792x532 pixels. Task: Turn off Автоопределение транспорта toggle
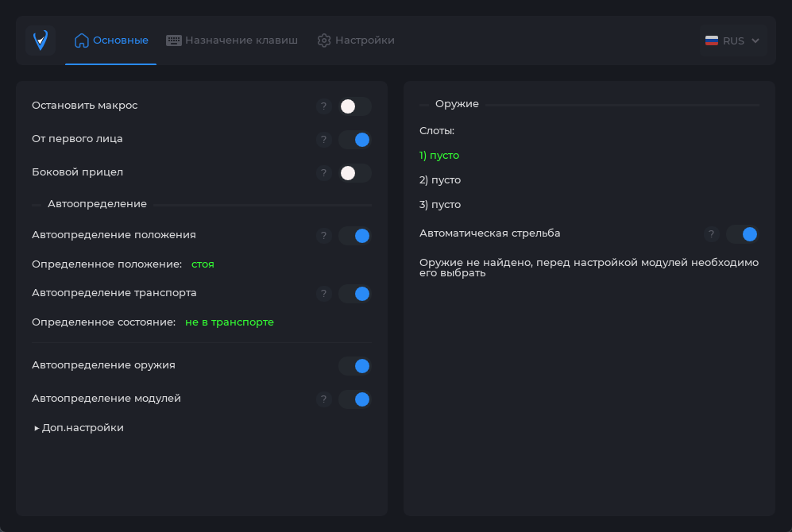[x=355, y=294]
